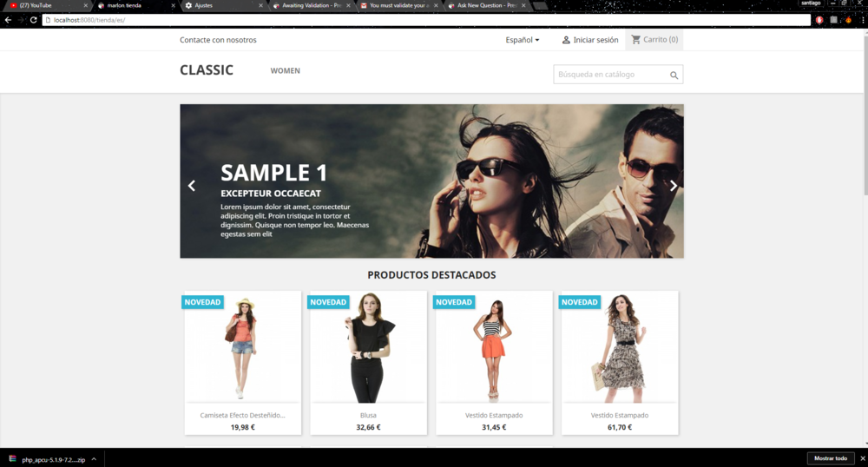Image resolution: width=868 pixels, height=467 pixels.
Task: Click the red adblock extension icon
Action: click(819, 20)
